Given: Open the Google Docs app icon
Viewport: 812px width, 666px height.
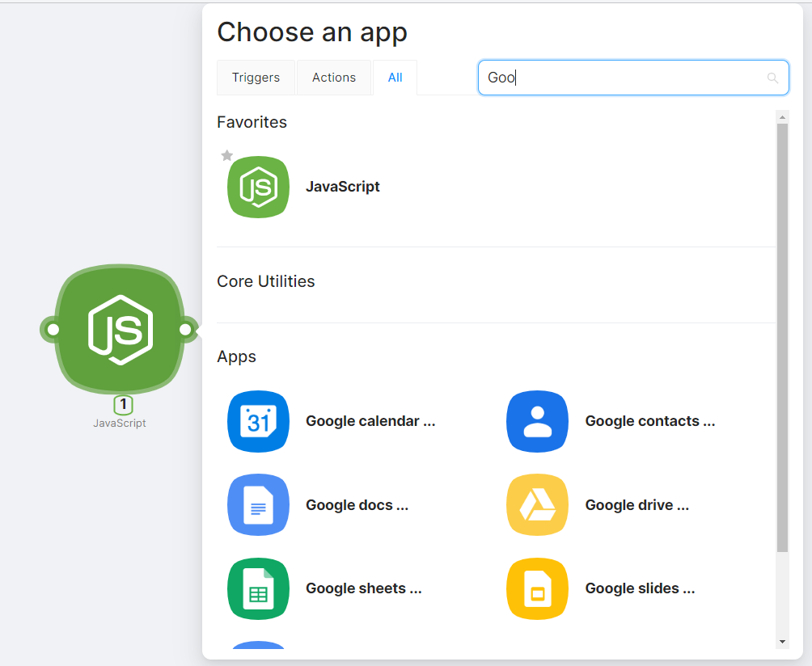Looking at the screenshot, I should [258, 505].
